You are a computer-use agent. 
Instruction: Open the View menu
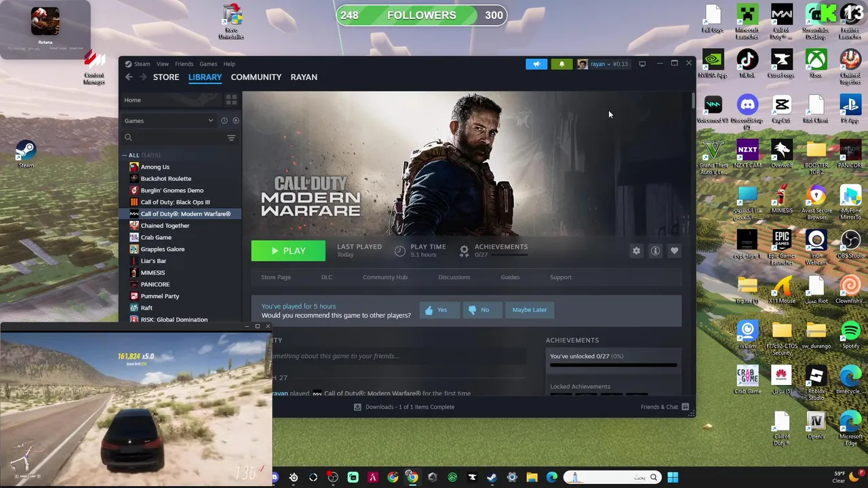(163, 64)
